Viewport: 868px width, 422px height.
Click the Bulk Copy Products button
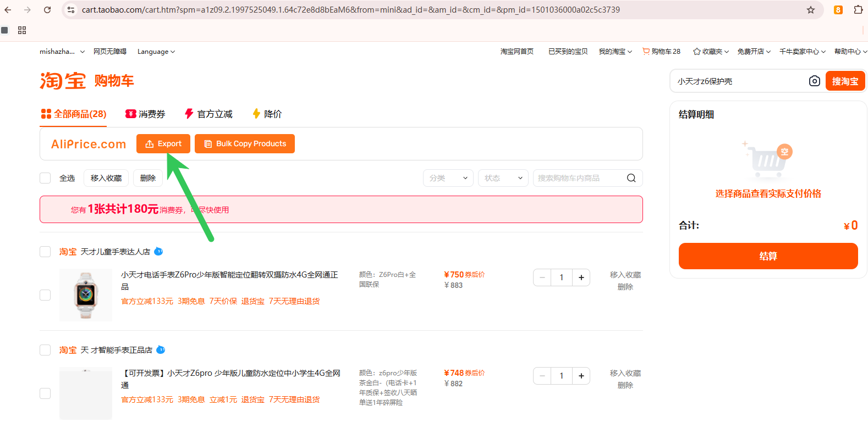click(x=245, y=144)
